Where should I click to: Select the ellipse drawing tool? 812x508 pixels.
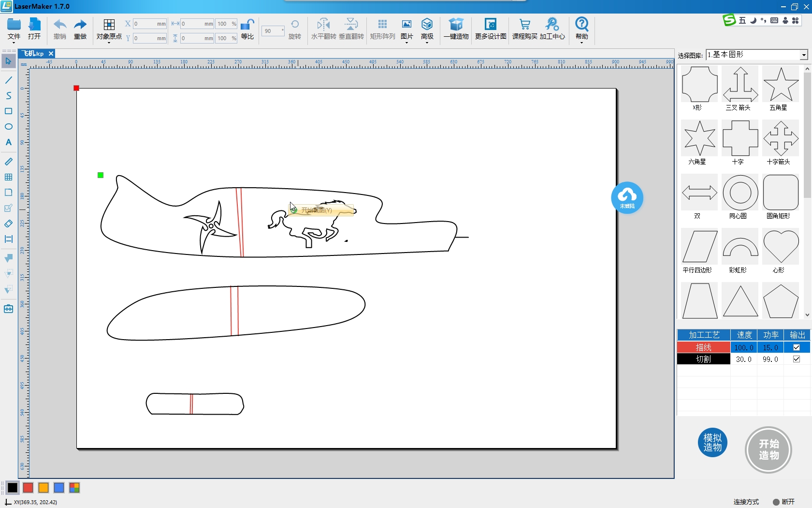(x=8, y=127)
